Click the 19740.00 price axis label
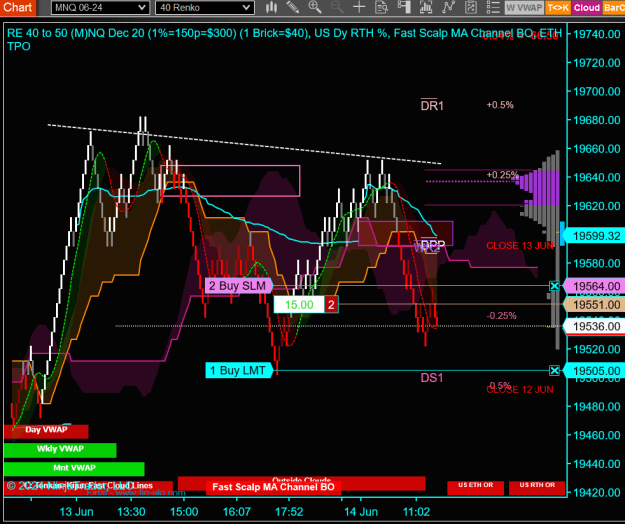The image size is (625, 524). tap(596, 34)
